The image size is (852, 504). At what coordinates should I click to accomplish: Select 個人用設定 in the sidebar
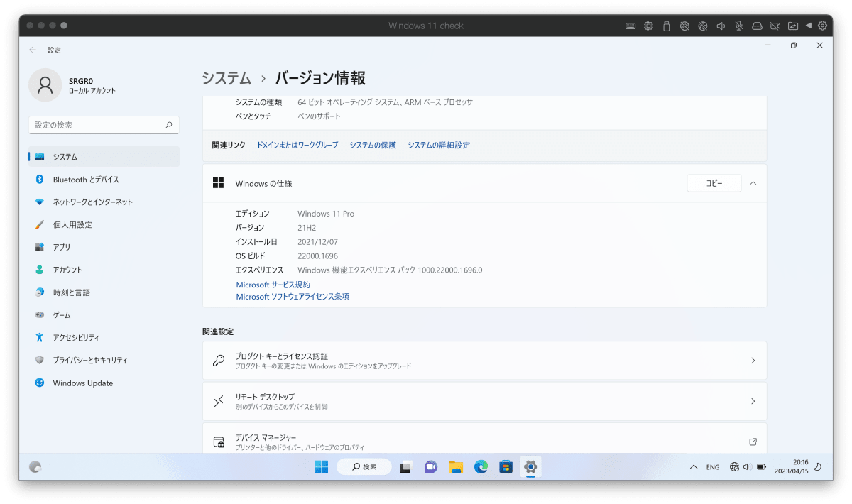[104, 225]
